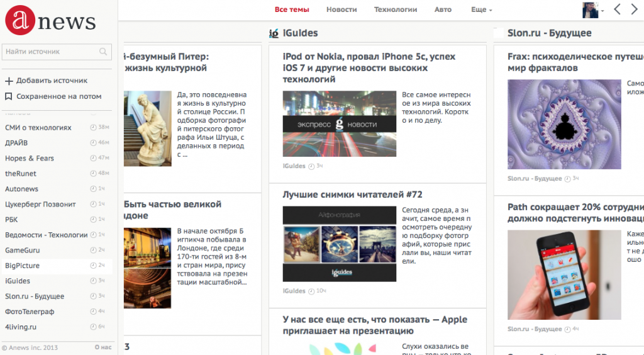Go to previous page with left arrow
The image size is (644, 355).
(x=617, y=9)
